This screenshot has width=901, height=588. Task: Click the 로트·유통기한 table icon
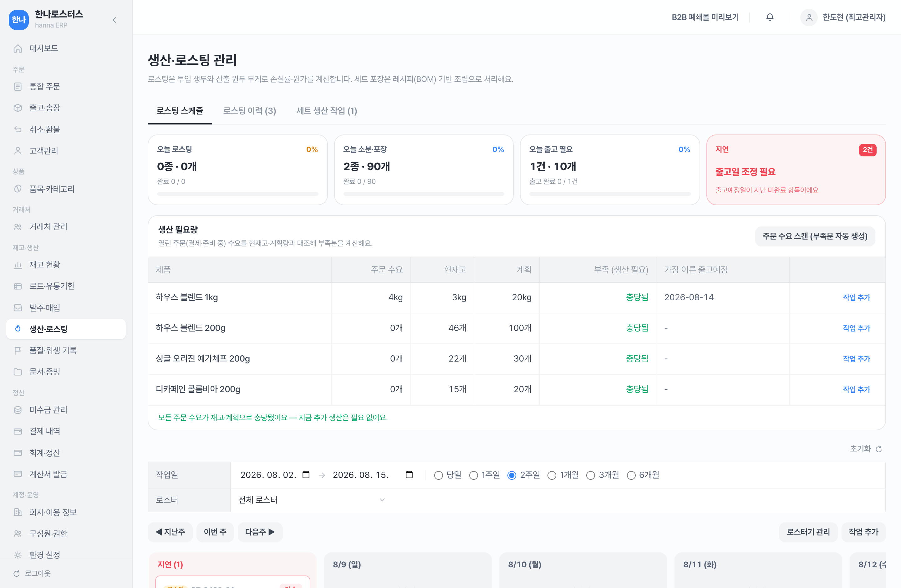(x=18, y=286)
